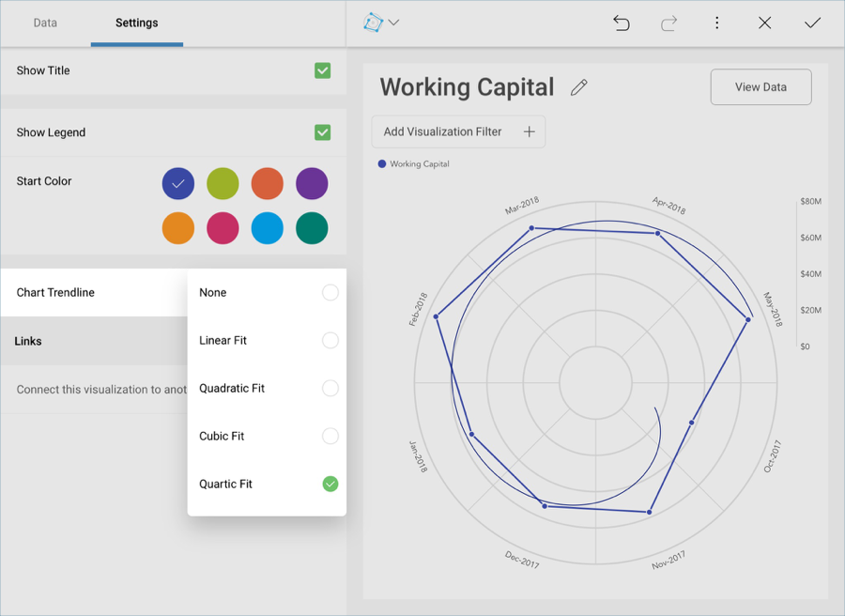
Task: Confirm edits with the checkmark icon
Action: coord(812,23)
